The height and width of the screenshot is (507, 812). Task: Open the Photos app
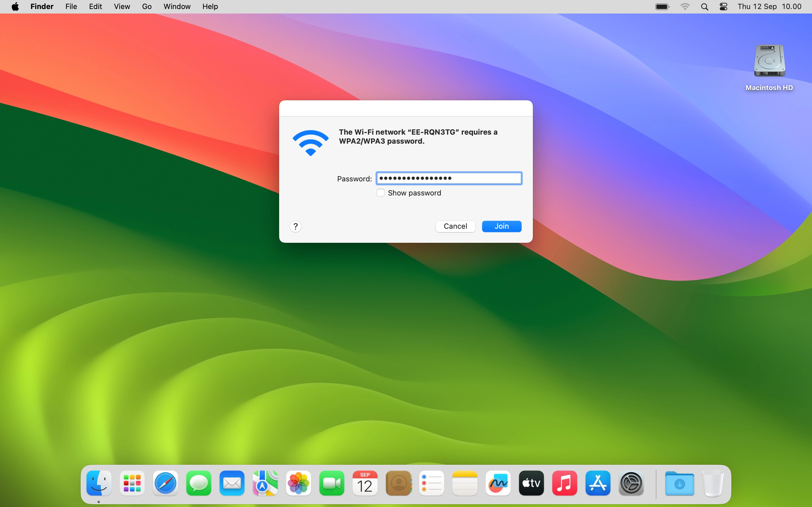coord(298,483)
